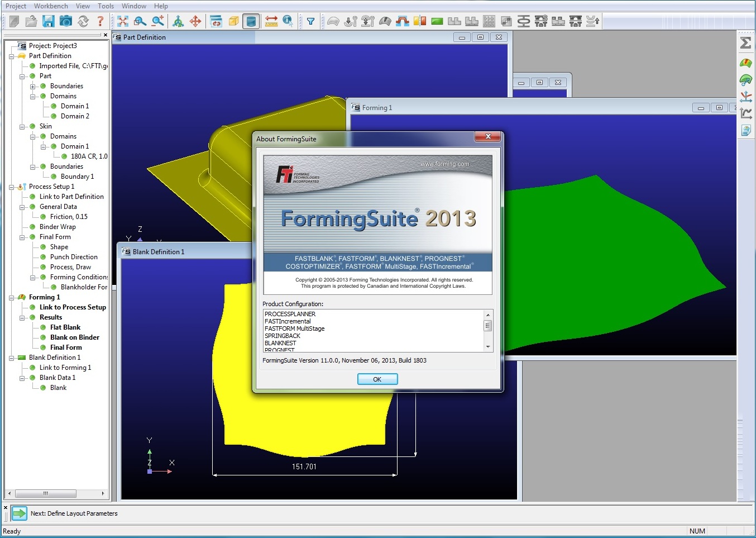Close the project tree panel with X
The width and height of the screenshot is (756, 538).
[105, 35]
